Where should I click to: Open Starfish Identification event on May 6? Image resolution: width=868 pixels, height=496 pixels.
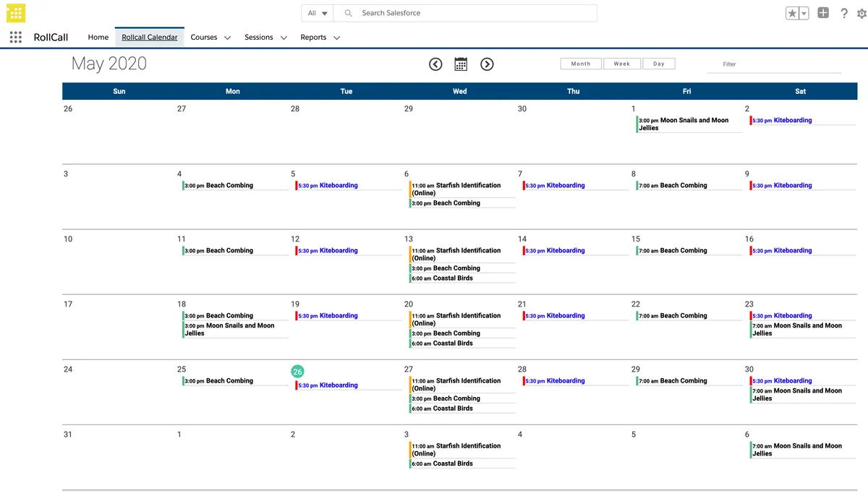pos(462,189)
